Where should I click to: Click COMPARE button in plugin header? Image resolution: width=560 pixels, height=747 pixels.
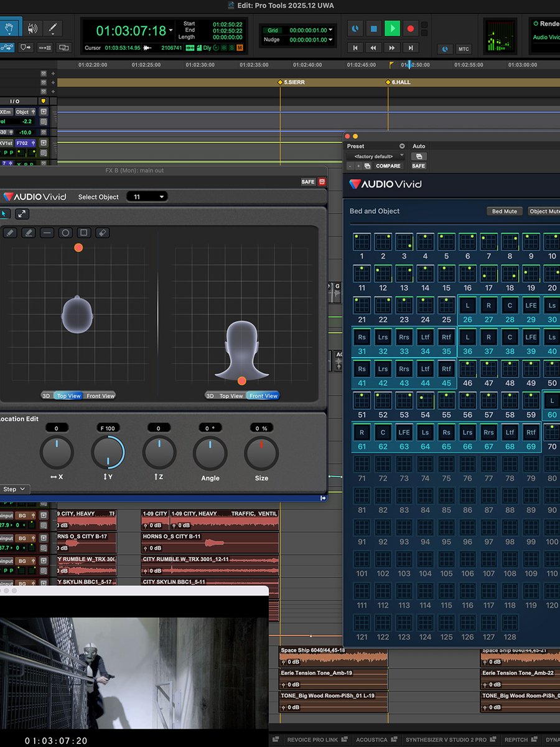click(x=388, y=166)
